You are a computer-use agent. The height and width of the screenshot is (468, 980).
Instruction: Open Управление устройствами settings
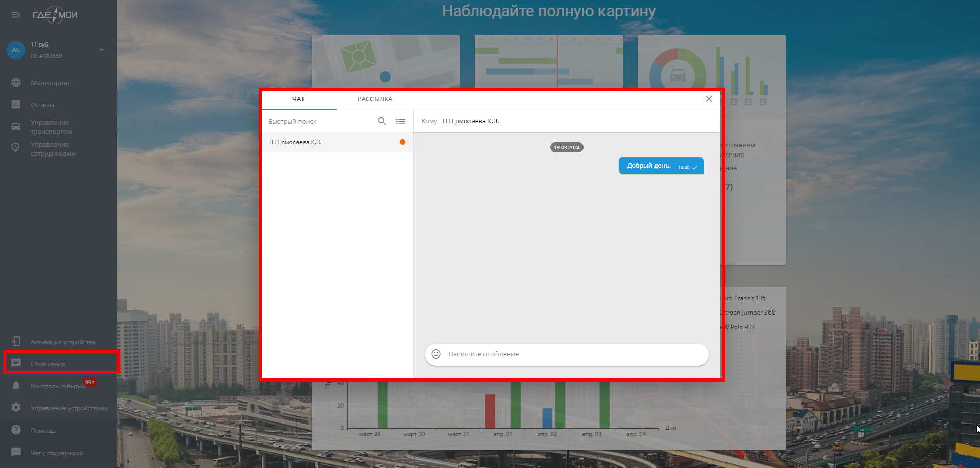[69, 408]
